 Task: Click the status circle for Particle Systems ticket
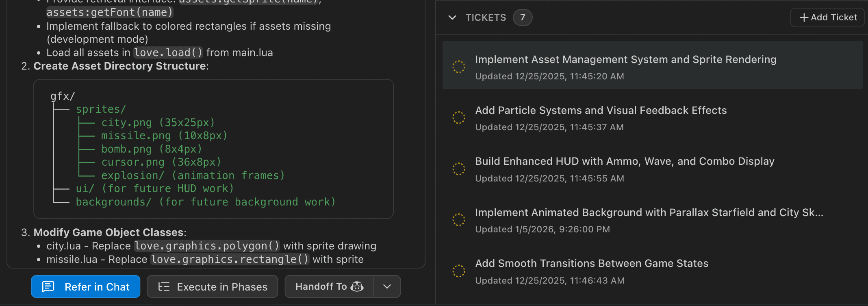[459, 118]
